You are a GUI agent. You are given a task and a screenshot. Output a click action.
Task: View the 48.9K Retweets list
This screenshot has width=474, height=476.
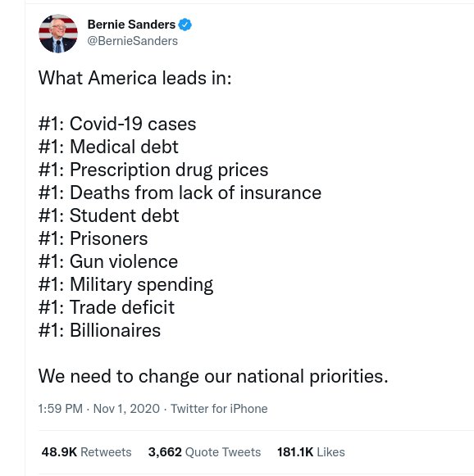click(87, 452)
